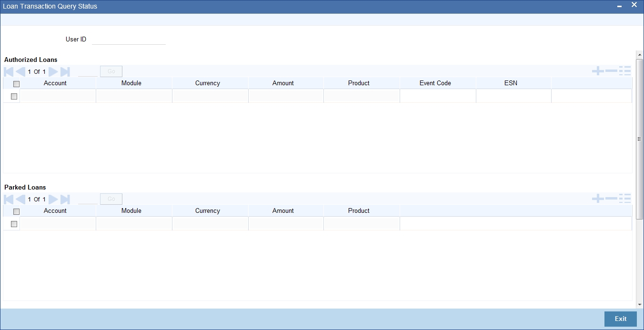Click Account cell in Parked Loans row
The image size is (644, 330).
[58, 223]
